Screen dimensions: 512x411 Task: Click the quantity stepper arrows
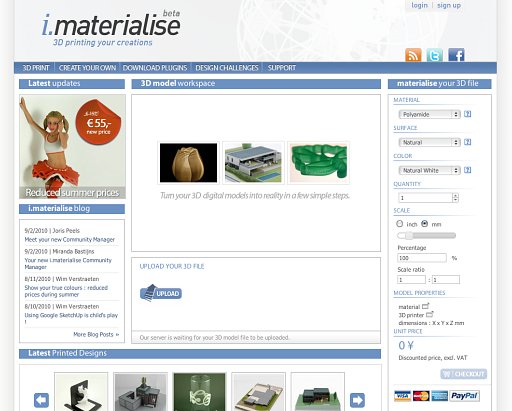tap(456, 198)
